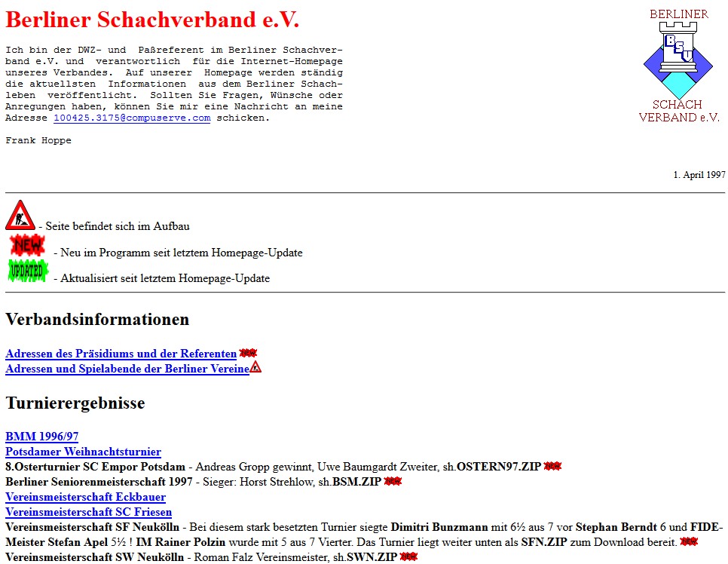
Task: Open Vereinsmeisterschaft SC Friesen link
Action: tap(88, 512)
